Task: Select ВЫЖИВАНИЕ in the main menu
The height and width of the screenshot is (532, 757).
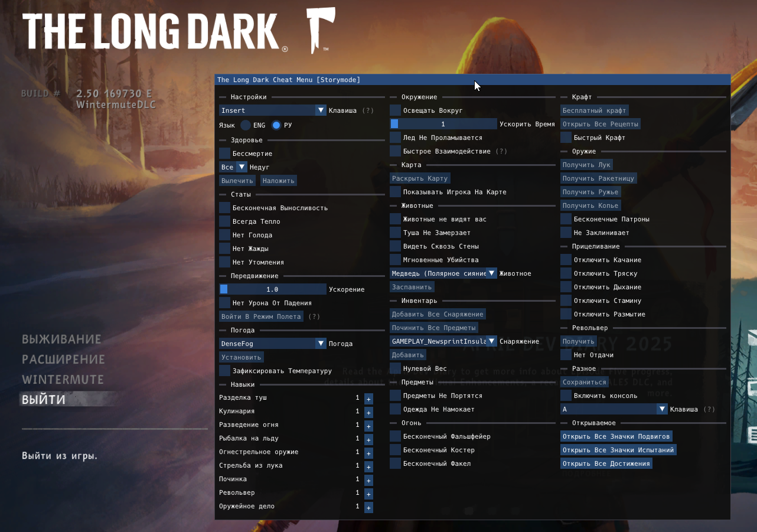Action: coord(61,338)
